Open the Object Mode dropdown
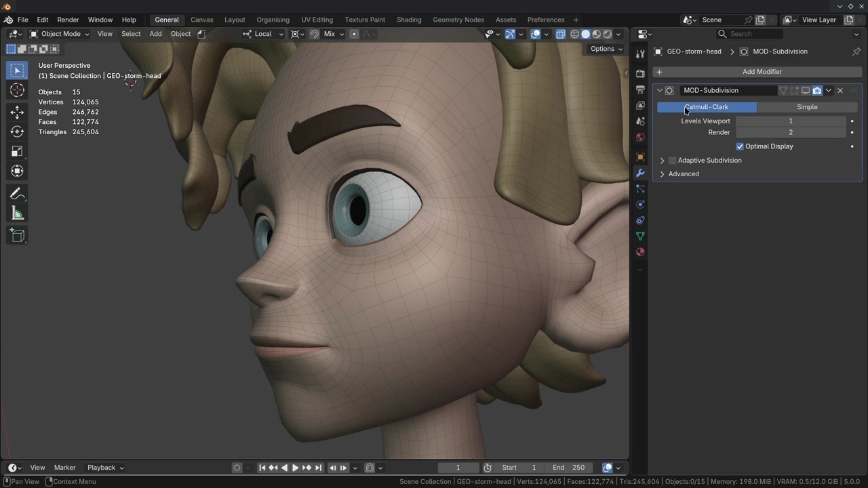 click(60, 34)
